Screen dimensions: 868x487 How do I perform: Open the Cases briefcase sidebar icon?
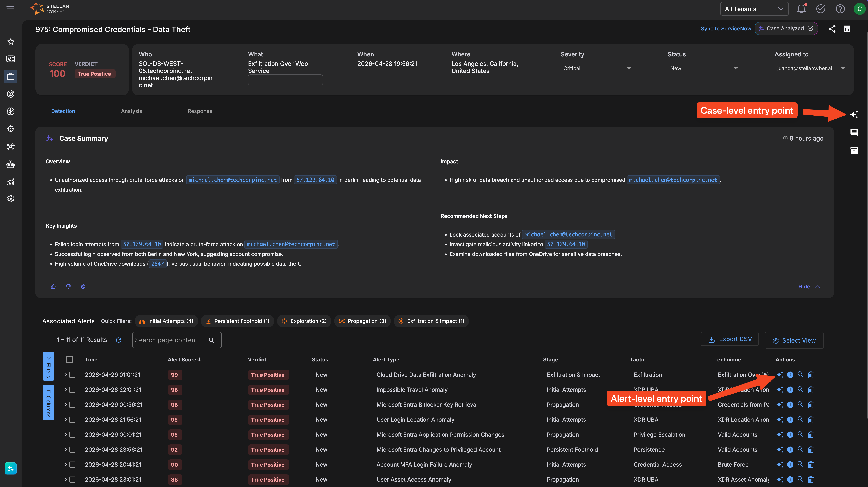click(11, 77)
